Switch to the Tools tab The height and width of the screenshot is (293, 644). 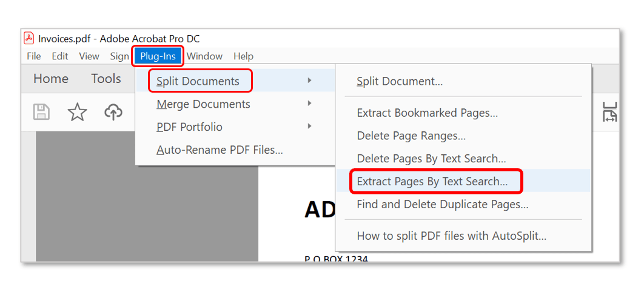106,78
